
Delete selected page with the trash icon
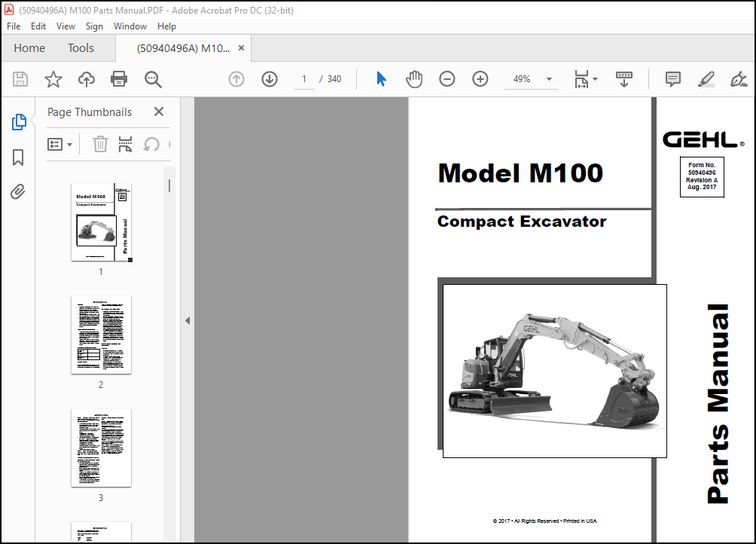tap(100, 144)
